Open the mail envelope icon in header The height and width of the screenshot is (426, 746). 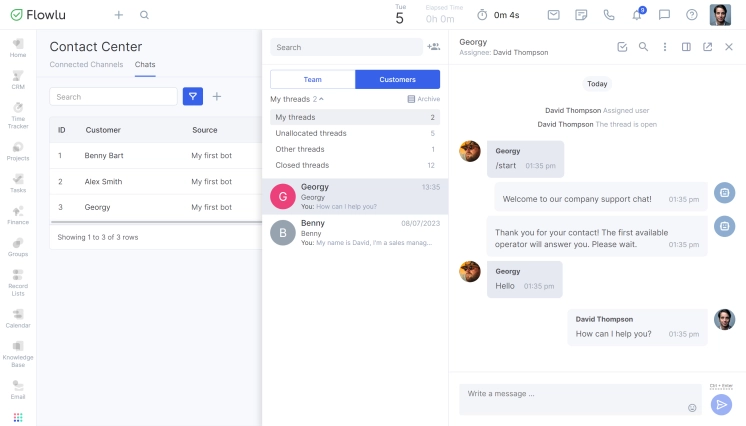[553, 15]
